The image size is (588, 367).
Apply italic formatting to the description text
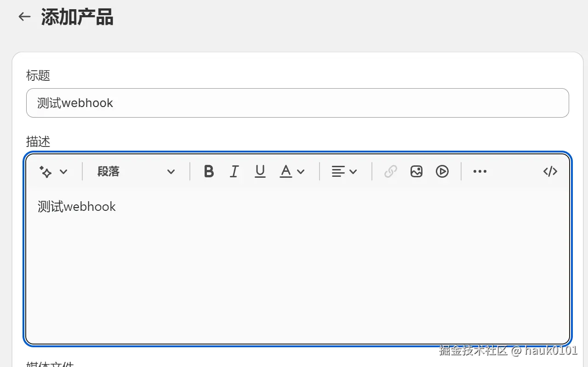(234, 171)
